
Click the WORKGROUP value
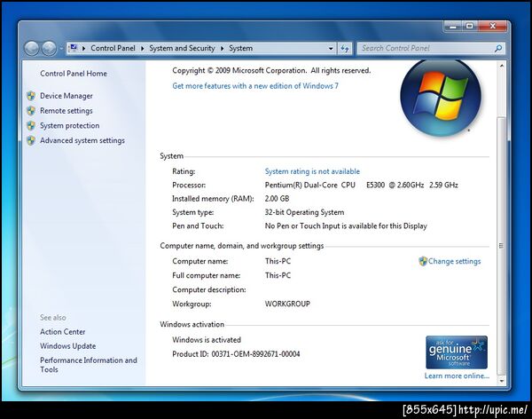(x=287, y=304)
